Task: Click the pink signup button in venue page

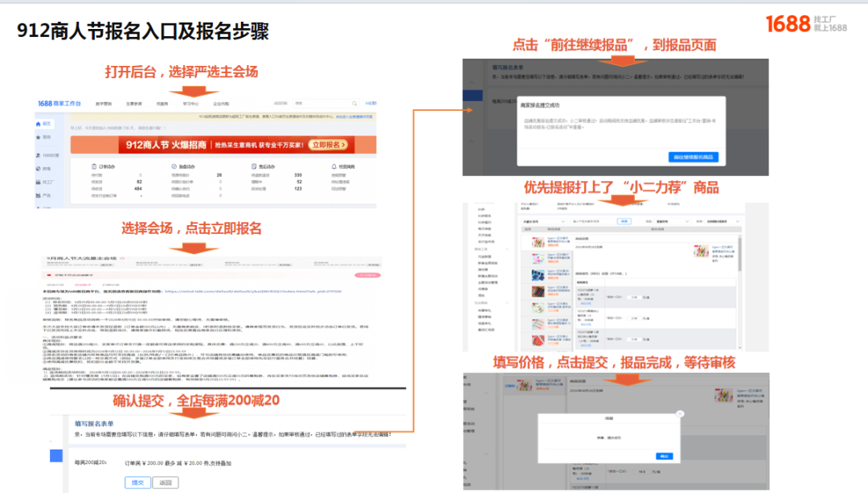Action: pos(367,275)
